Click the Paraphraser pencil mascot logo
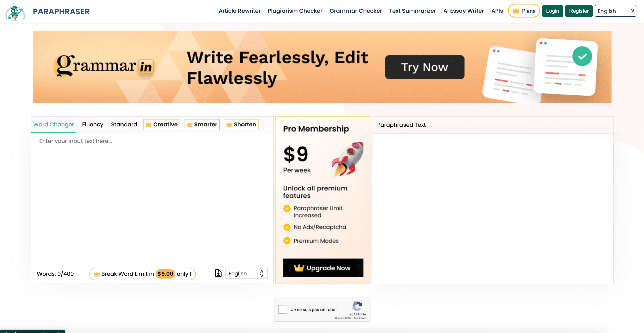Image resolution: width=644 pixels, height=333 pixels. tap(15, 12)
